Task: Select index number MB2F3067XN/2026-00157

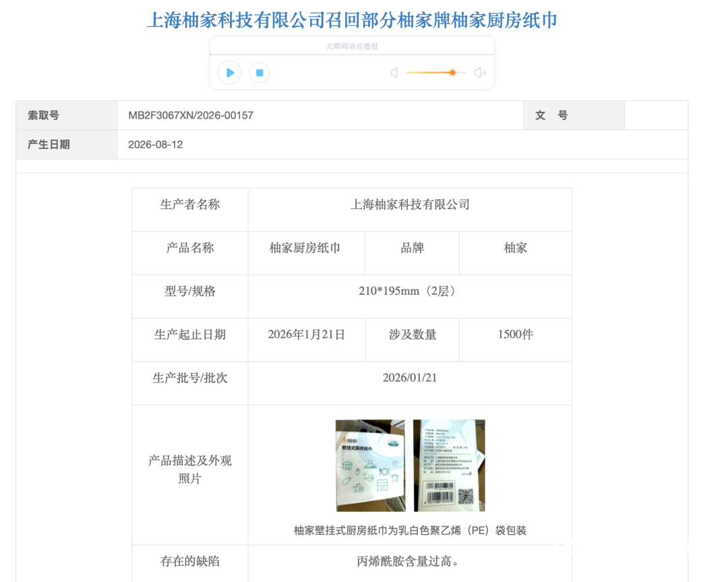Action: click(x=191, y=115)
